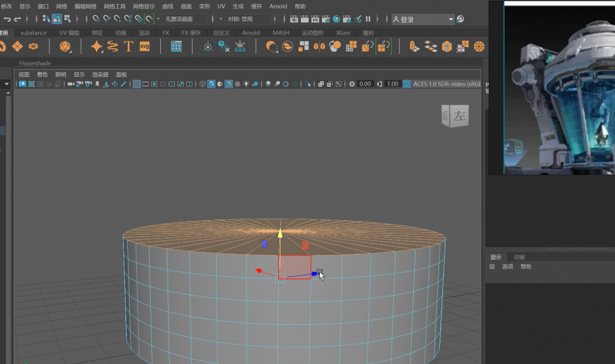Switch to the substance shelf tab
The image size is (615, 364).
pyautogui.click(x=34, y=32)
